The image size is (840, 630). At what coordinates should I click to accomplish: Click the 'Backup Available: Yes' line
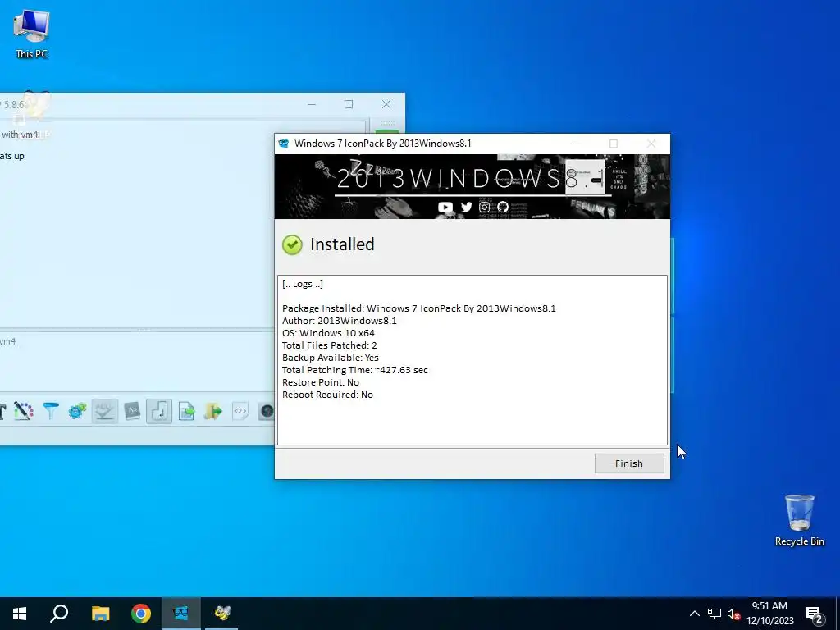(x=331, y=358)
